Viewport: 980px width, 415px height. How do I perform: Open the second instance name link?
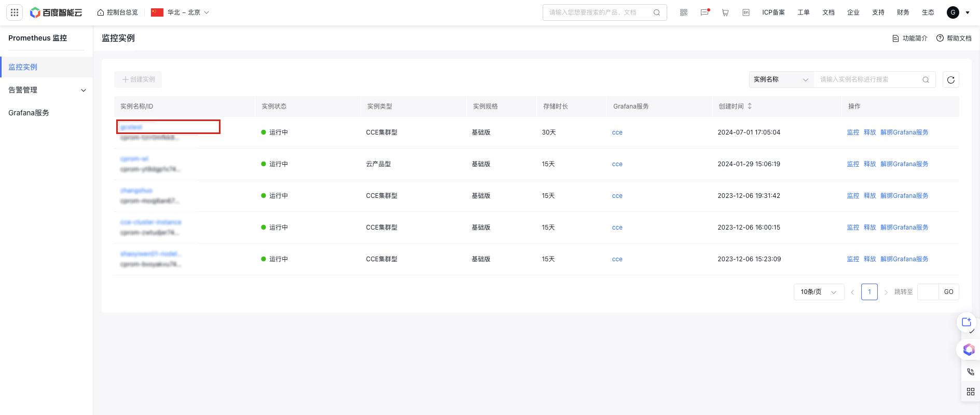[134, 158]
